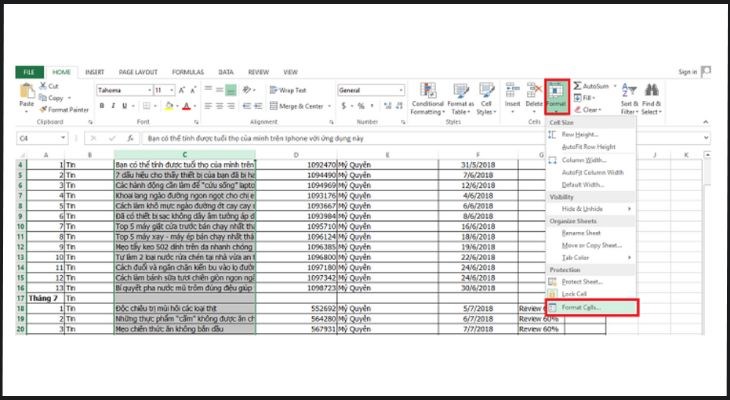Click the Paste icon in Clipboard
This screenshot has width=730, height=400.
[x=26, y=92]
